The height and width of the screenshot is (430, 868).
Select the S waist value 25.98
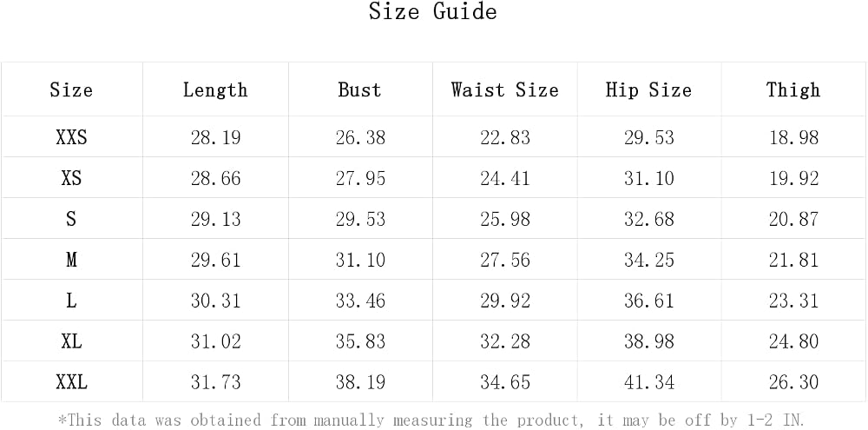click(505, 219)
